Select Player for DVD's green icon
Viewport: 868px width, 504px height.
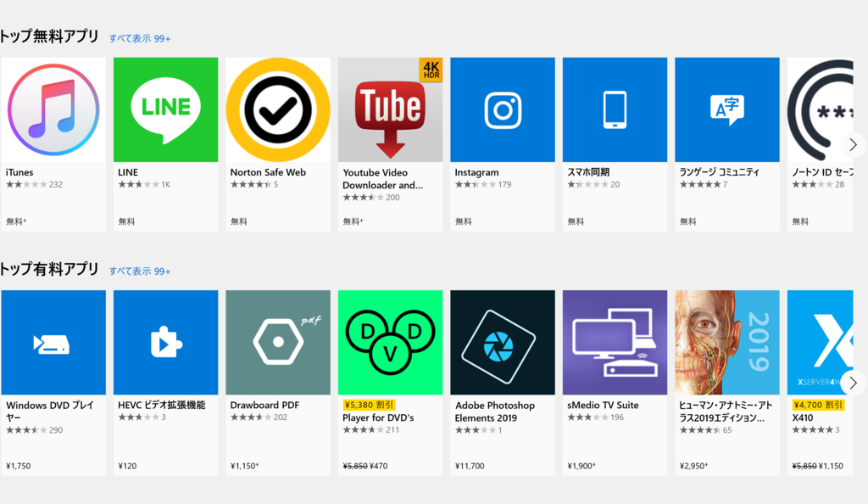pyautogui.click(x=390, y=343)
